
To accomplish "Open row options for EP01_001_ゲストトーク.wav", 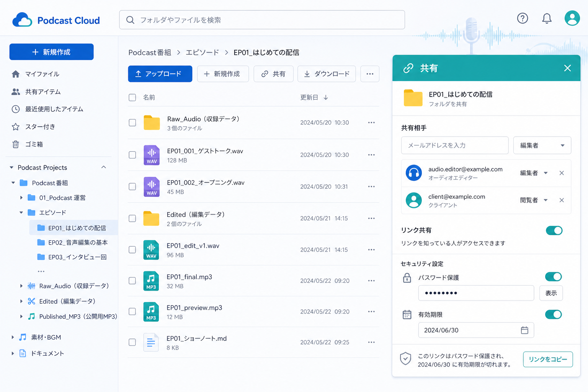I will pyautogui.click(x=371, y=155).
